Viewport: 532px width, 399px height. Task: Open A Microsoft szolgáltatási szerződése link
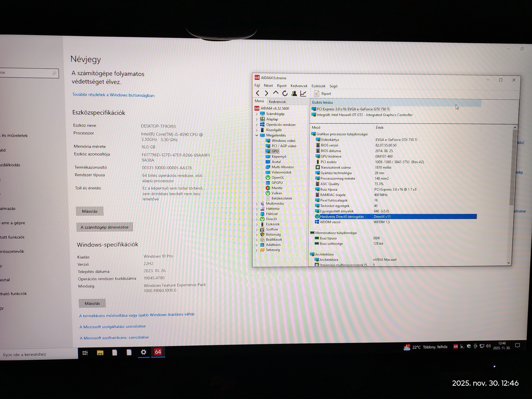(x=113, y=326)
